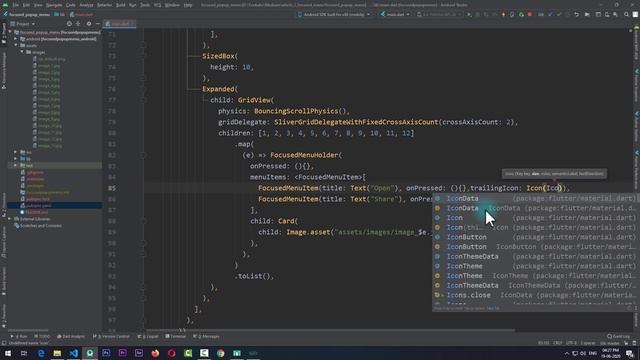The width and height of the screenshot is (640, 360).
Task: Open Visual Studio Code from taskbar
Action: [73, 353]
